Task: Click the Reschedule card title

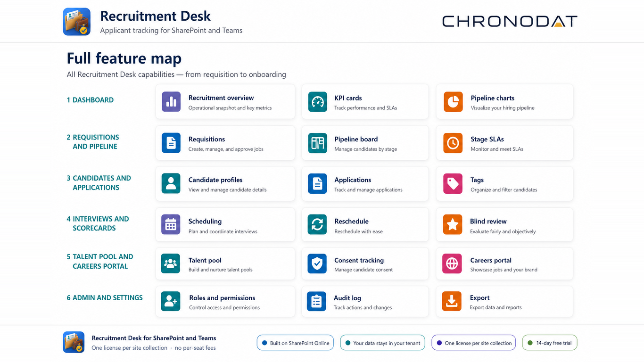Action: [x=351, y=222]
